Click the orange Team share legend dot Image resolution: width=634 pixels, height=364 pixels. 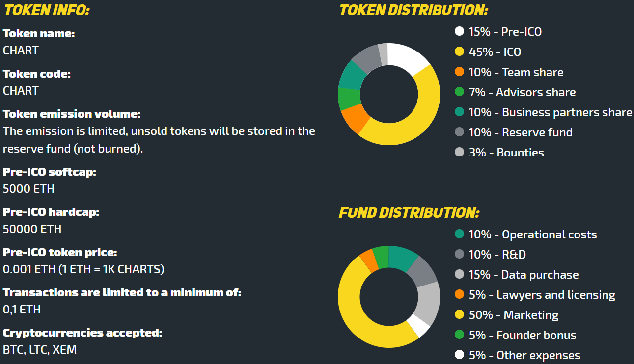point(459,72)
